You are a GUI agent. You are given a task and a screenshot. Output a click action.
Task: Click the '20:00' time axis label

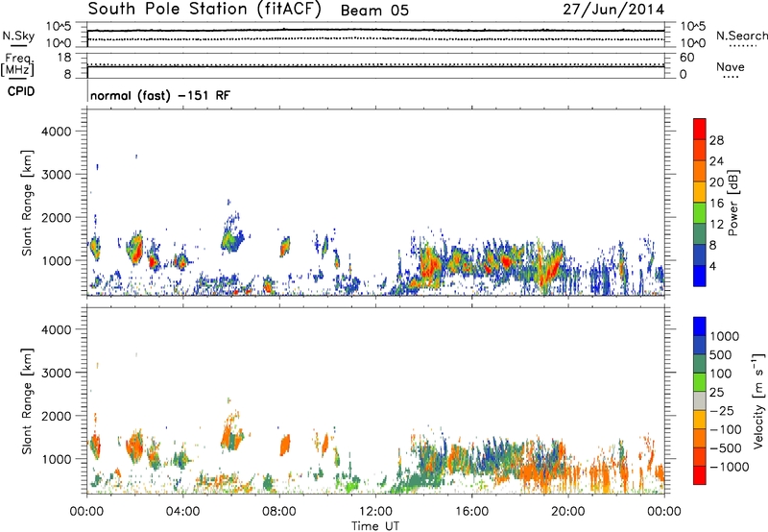coord(567,511)
